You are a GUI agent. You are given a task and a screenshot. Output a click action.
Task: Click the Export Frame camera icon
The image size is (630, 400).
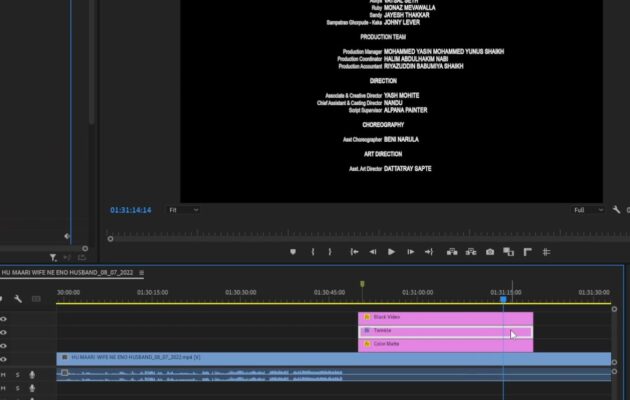[x=489, y=252]
